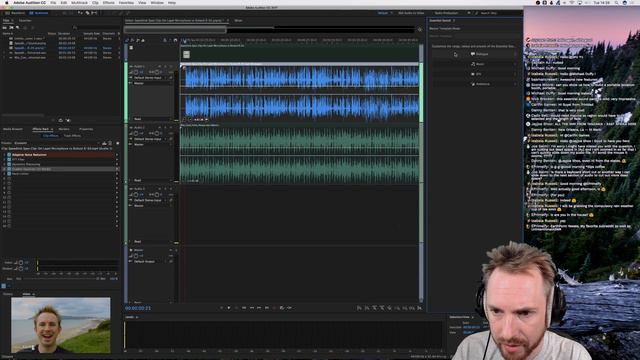640x360 pixels.
Task: Select Ambience in Essential Sound panel
Action: pos(474,84)
